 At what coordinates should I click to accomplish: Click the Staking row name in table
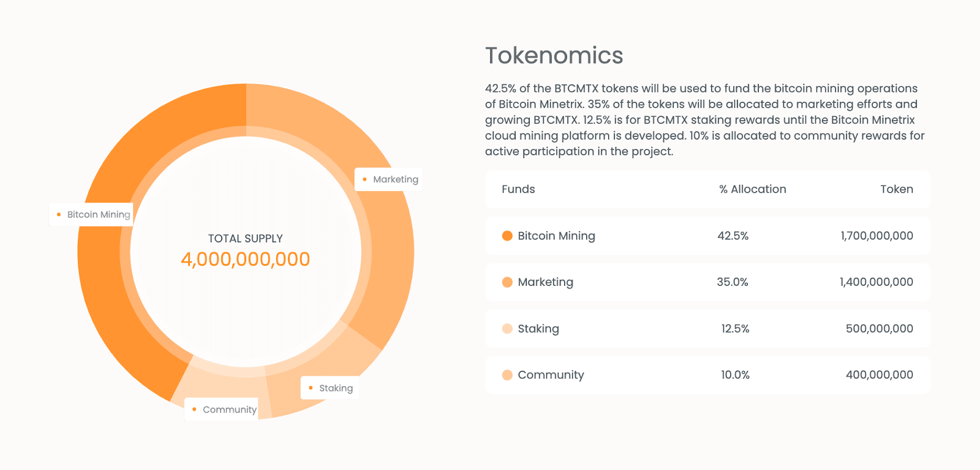click(538, 329)
